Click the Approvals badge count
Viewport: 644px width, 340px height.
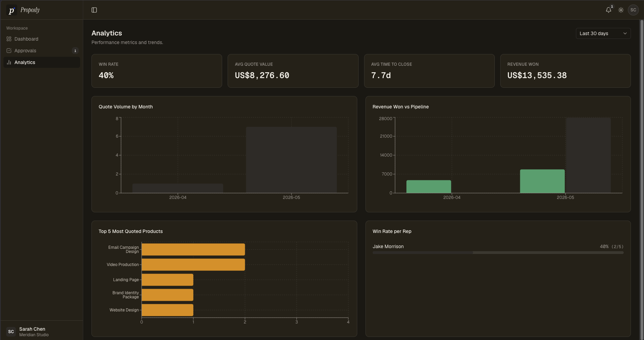75,51
